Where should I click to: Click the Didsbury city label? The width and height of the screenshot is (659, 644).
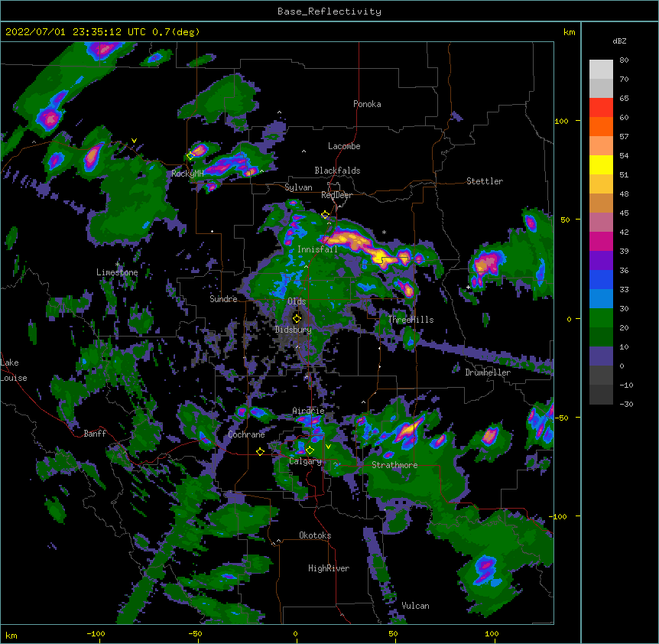pos(293,330)
